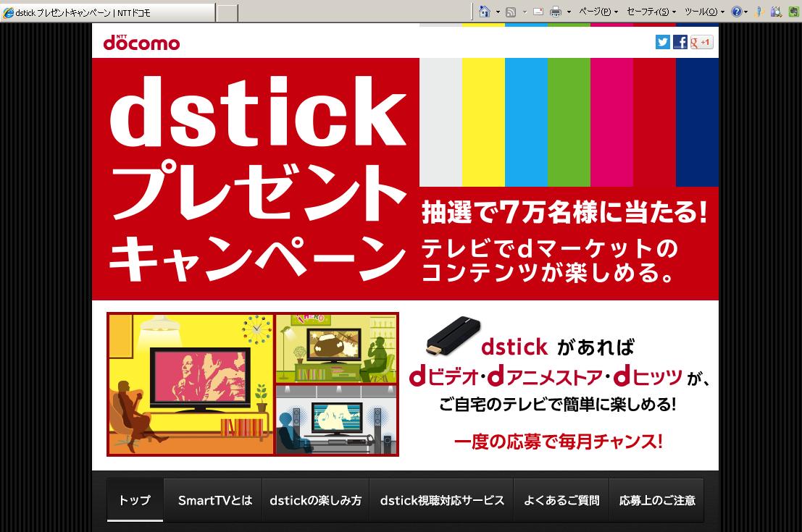The width and height of the screenshot is (802, 532).
Task: Open a new blank tab
Action: (x=227, y=13)
